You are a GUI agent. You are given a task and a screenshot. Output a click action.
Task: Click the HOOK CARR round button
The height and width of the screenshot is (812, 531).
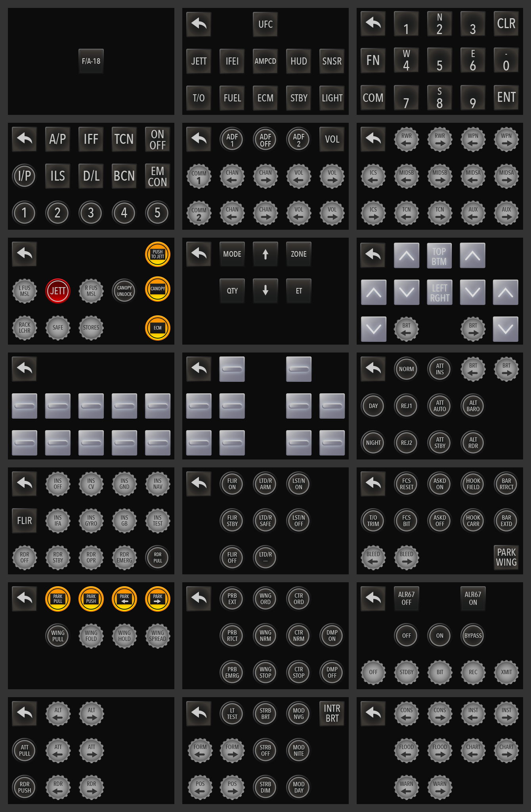pyautogui.click(x=473, y=520)
